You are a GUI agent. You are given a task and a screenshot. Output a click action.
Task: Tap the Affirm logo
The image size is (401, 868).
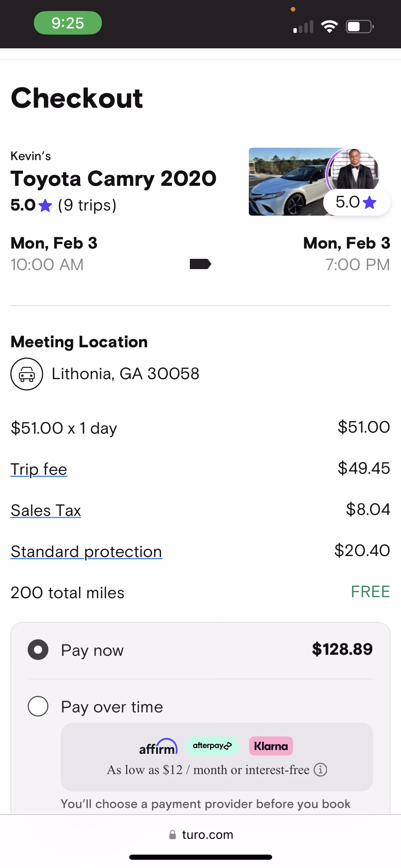[x=158, y=746]
